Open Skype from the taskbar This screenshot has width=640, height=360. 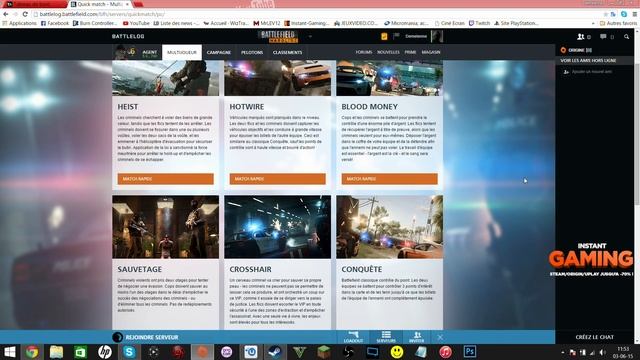(129, 352)
